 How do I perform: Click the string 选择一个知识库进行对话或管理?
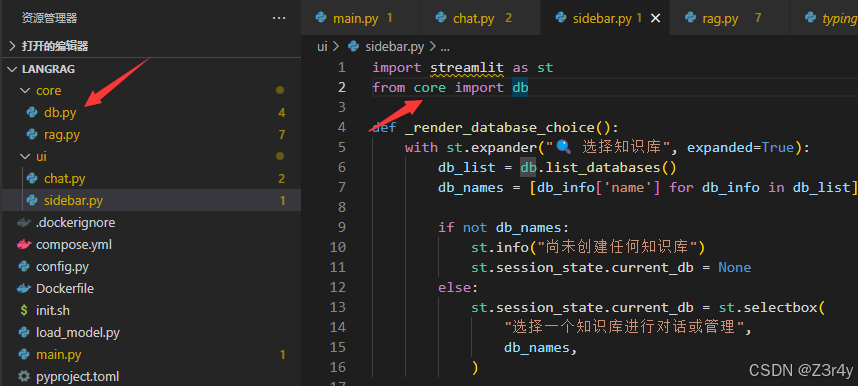(x=625, y=327)
